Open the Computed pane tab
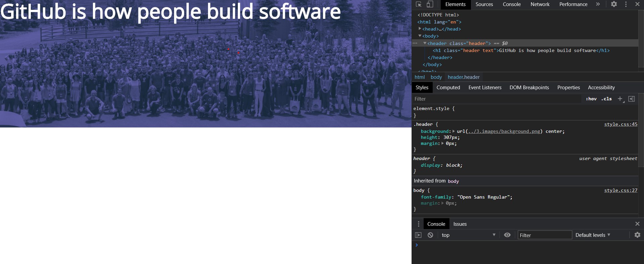 [448, 88]
